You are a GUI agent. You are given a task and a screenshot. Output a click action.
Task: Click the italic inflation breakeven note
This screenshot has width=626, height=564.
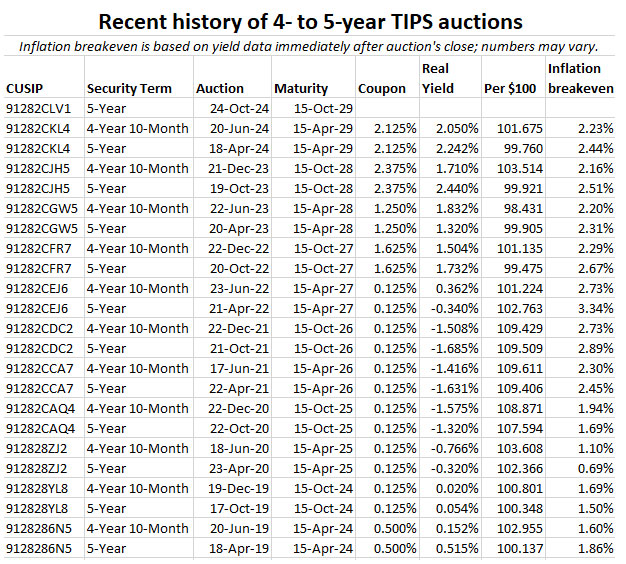tap(312, 45)
